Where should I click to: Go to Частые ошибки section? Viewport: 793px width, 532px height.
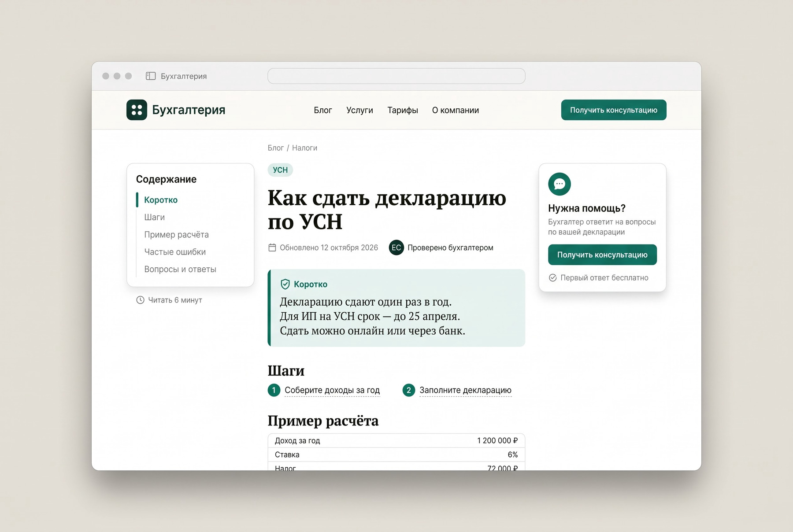point(175,252)
